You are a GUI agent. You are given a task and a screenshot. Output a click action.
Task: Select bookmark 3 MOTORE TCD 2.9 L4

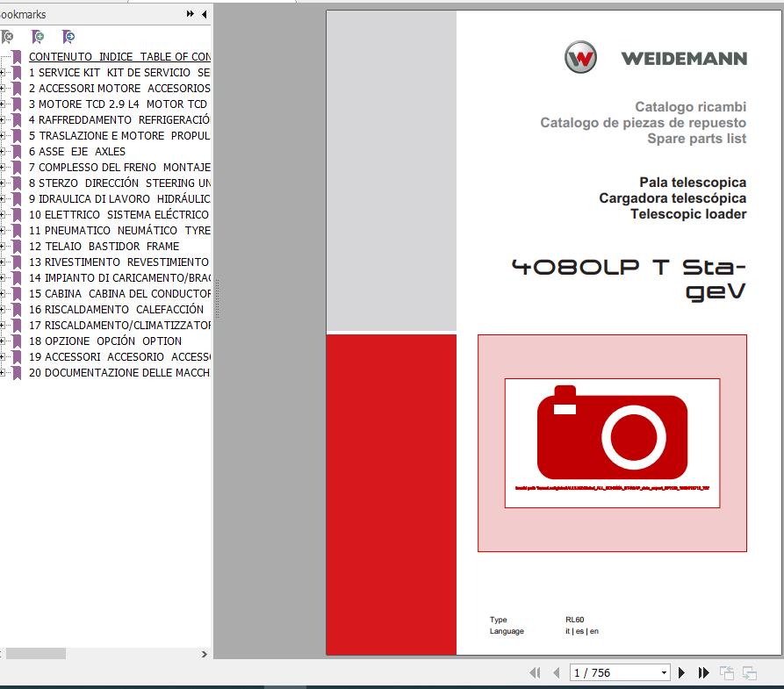pos(118,104)
